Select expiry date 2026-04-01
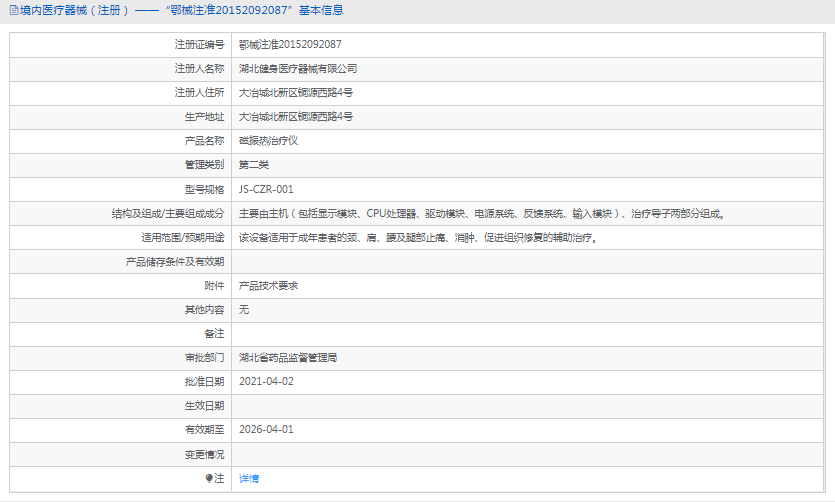This screenshot has width=835, height=502. [266, 430]
